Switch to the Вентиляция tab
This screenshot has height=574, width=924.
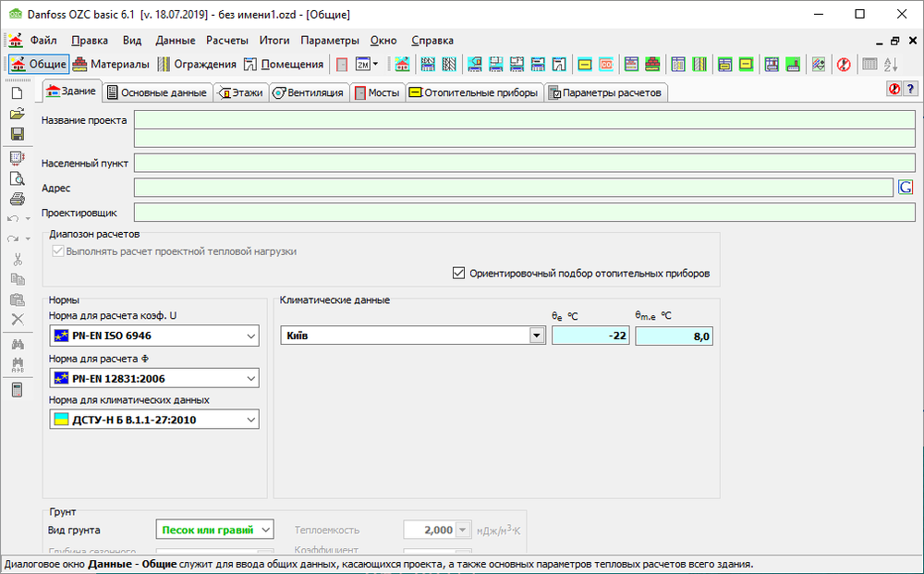pos(310,92)
